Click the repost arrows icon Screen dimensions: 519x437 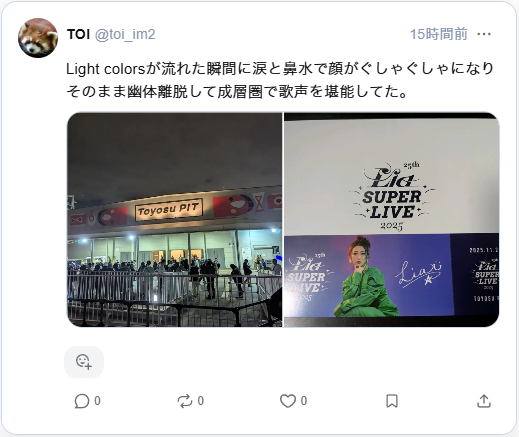pos(185,401)
